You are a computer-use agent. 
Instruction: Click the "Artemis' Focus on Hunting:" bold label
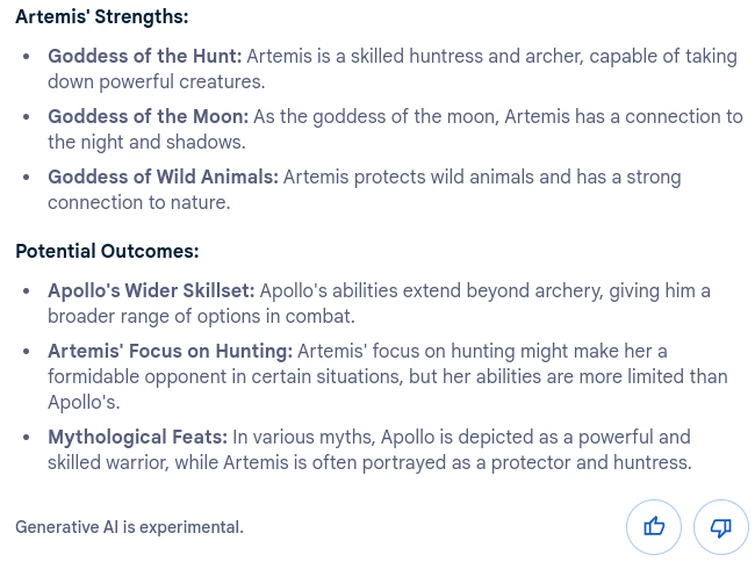click(170, 351)
